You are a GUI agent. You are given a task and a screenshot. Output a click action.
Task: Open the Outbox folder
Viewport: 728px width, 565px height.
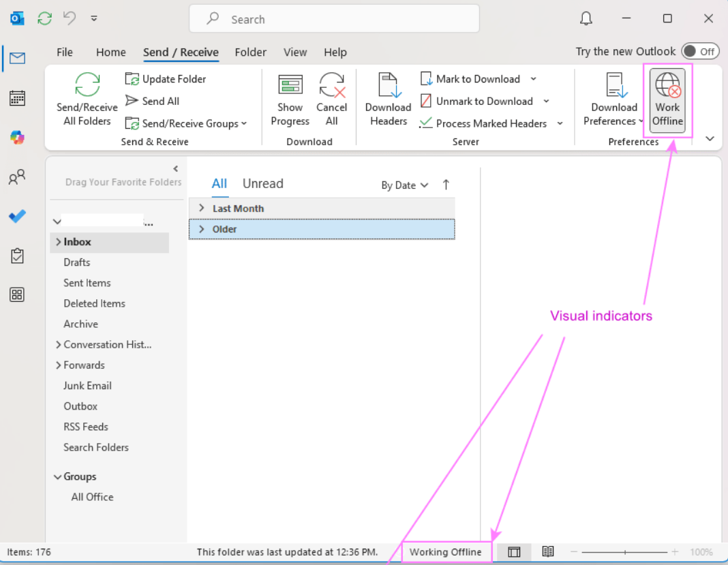point(80,406)
